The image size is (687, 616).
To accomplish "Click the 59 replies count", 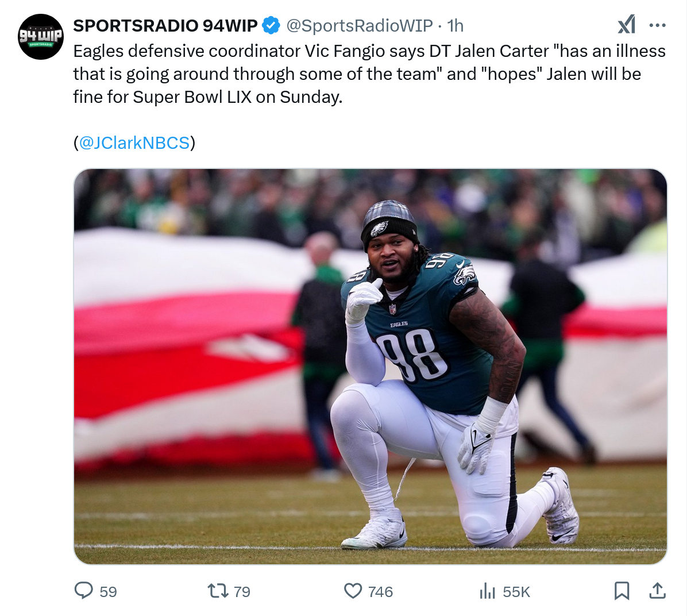I will coord(108,592).
